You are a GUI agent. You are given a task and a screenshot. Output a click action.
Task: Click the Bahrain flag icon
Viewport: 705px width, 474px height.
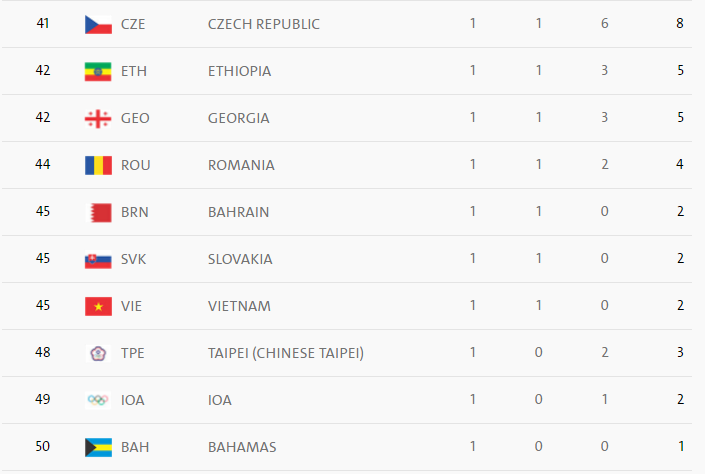[98, 212]
